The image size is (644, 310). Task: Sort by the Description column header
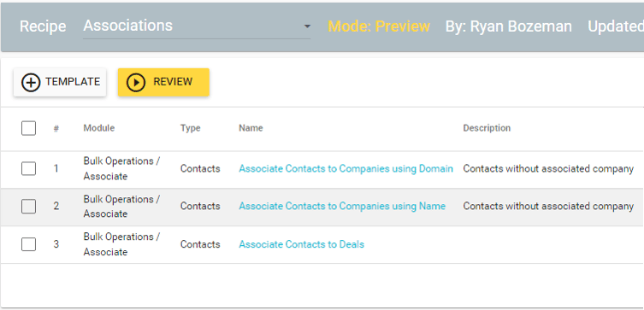[487, 128]
